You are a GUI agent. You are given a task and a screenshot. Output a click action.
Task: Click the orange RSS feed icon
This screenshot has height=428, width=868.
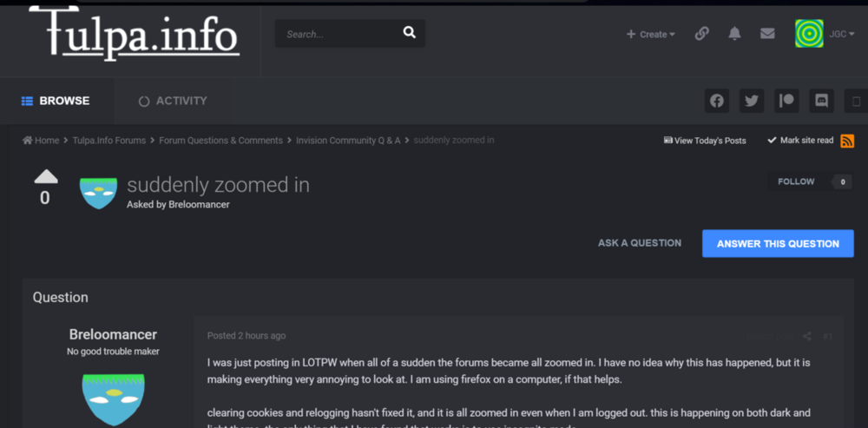847,141
